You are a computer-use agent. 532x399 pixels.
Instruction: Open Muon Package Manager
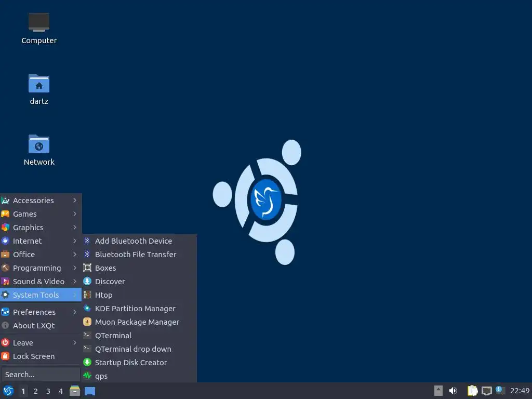[x=139, y=322]
